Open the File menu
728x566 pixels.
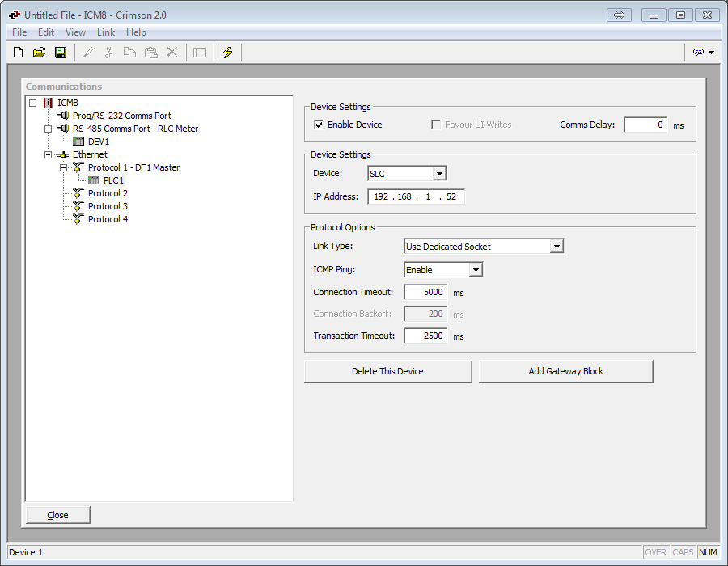tap(19, 32)
